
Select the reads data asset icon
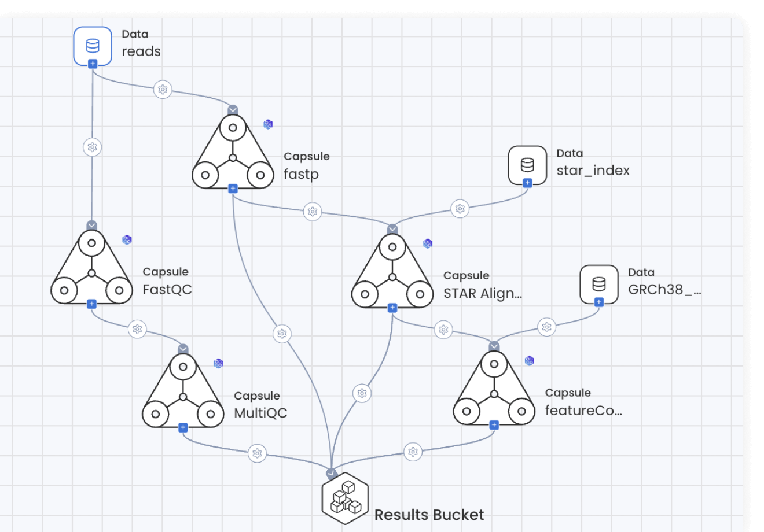click(x=93, y=46)
